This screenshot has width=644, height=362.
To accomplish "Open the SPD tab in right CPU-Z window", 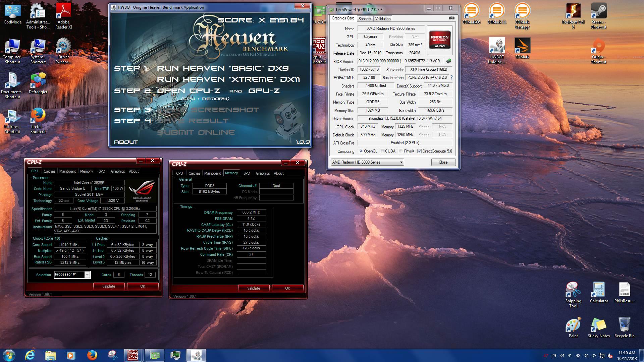I will (x=247, y=173).
